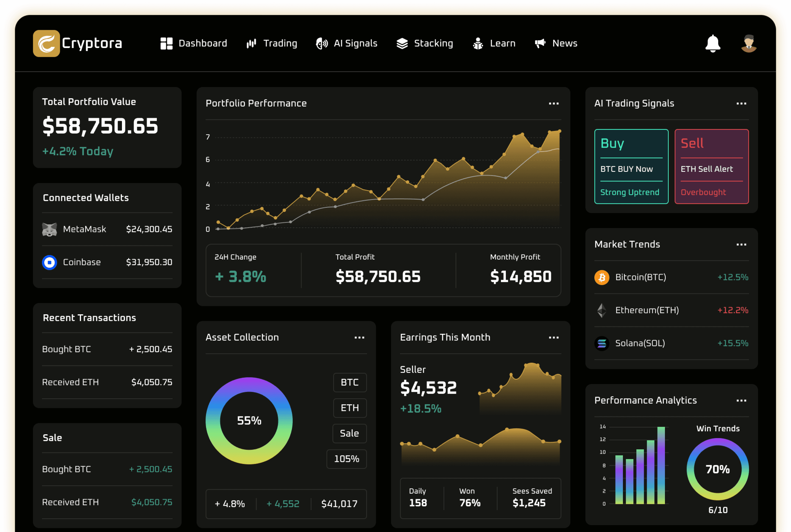
Task: Click Bought BTC row in Recent Transactions
Action: coord(107,349)
